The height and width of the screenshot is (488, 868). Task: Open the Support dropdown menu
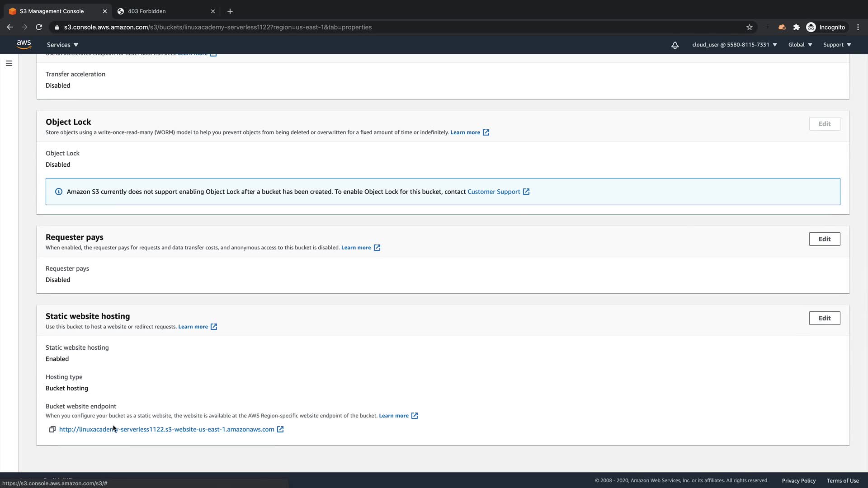(837, 45)
